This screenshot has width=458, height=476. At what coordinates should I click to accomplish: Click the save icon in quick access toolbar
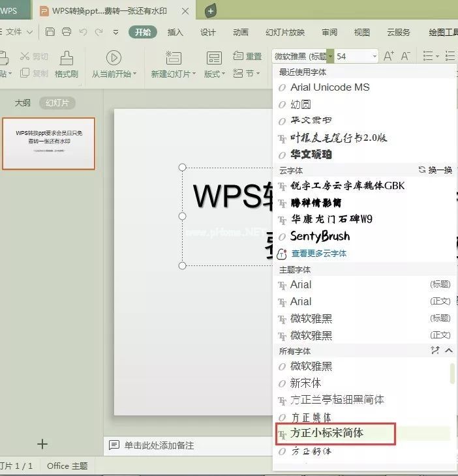(50, 32)
